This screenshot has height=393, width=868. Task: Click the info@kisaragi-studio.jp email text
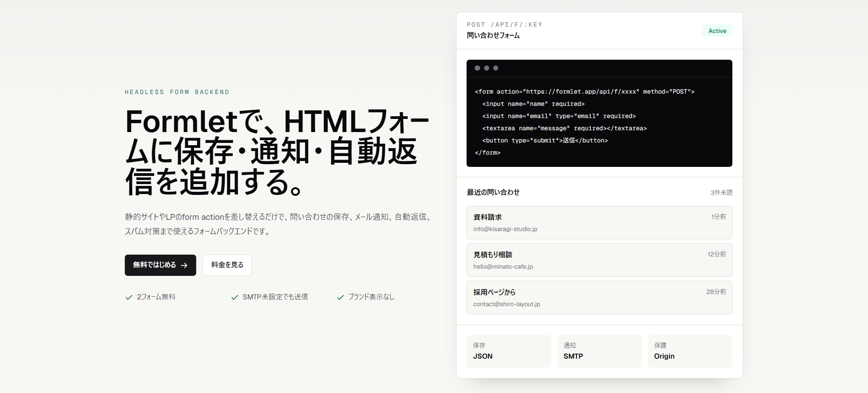tap(505, 229)
